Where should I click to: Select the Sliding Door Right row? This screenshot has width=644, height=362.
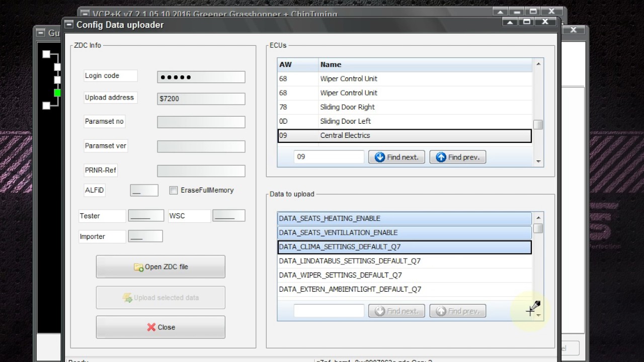(405, 107)
